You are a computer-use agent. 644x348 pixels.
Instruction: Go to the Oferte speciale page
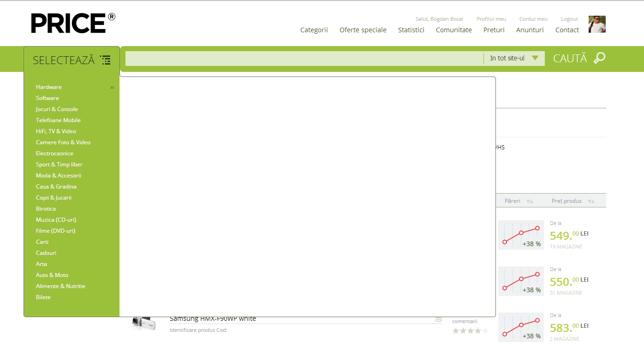[363, 30]
